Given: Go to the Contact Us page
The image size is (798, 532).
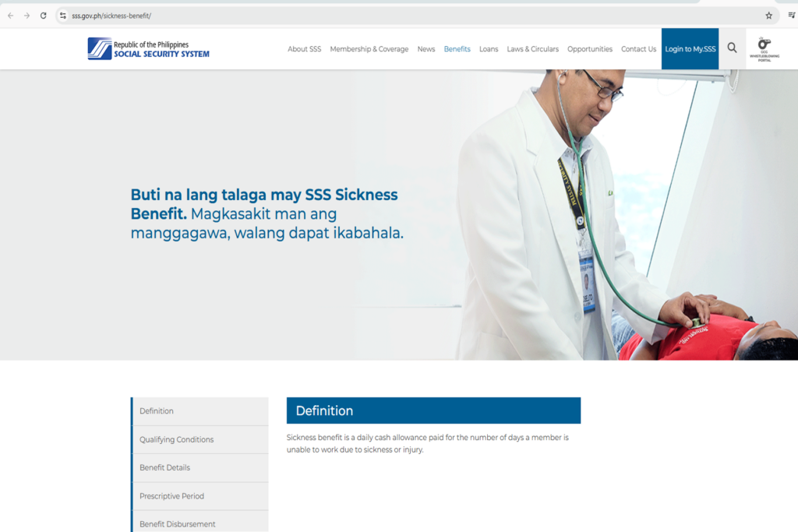Looking at the screenshot, I should 639,49.
